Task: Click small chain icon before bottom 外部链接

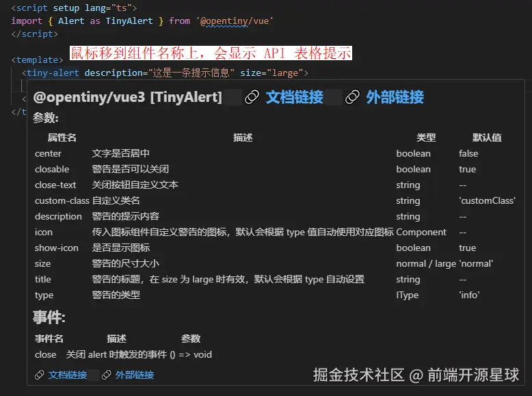Action: click(107, 375)
